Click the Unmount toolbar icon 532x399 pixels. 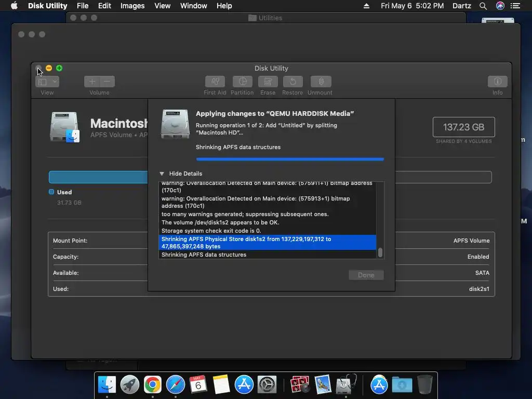tap(321, 82)
